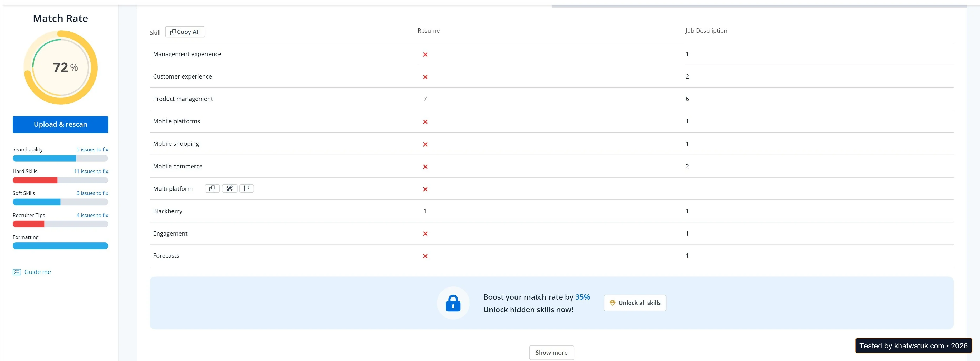
Task: Select the Product management skill row
Action: click(x=551, y=99)
